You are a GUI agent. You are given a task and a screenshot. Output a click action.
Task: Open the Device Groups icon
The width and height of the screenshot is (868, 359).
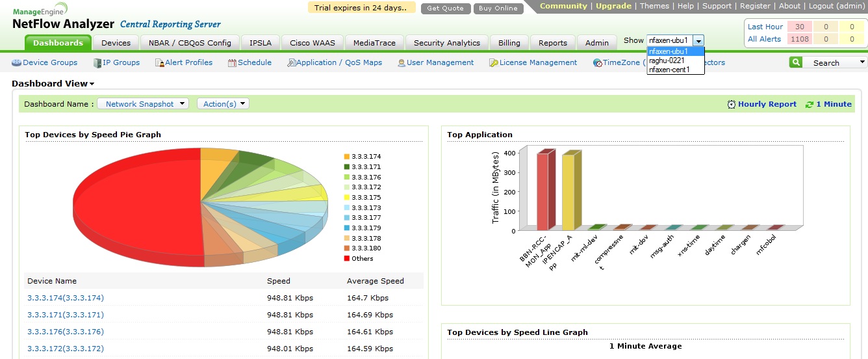[x=17, y=63]
